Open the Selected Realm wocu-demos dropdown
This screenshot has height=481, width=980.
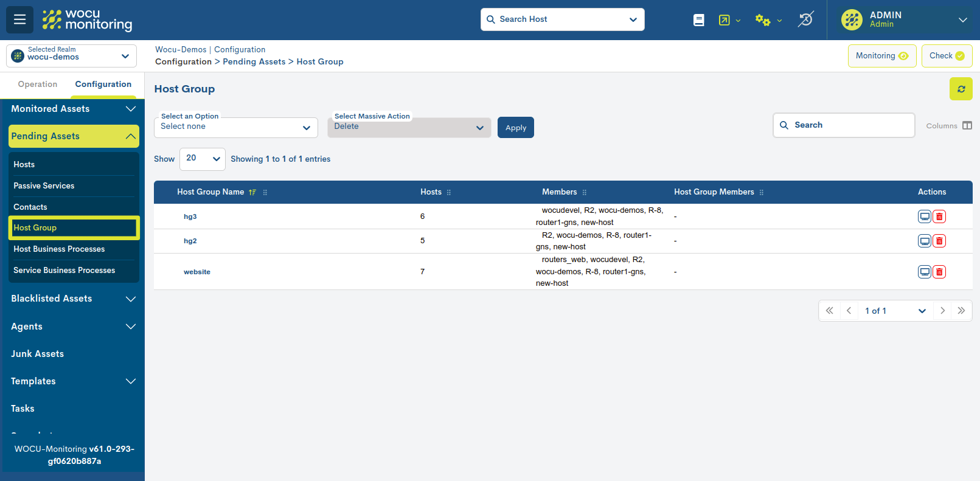tap(71, 56)
